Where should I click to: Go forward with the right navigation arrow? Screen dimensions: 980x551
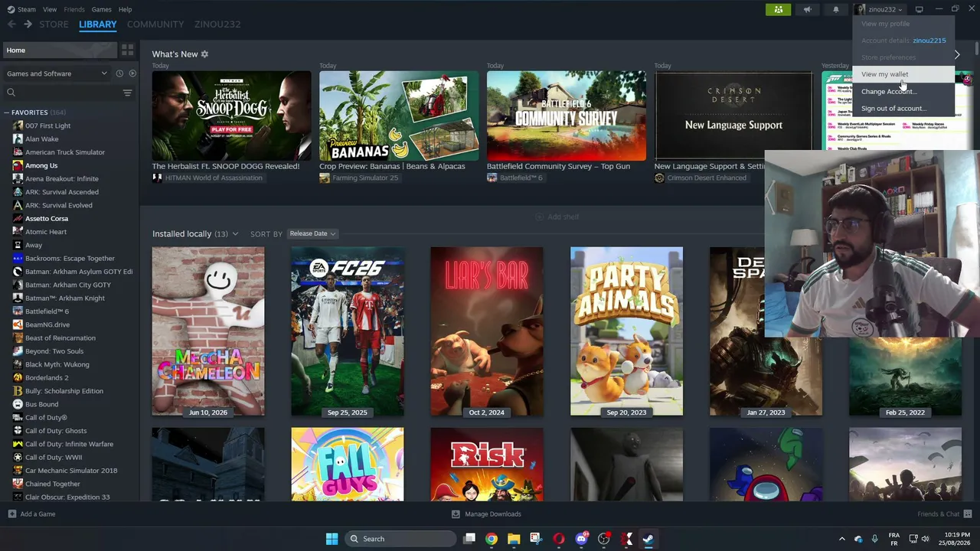point(28,24)
